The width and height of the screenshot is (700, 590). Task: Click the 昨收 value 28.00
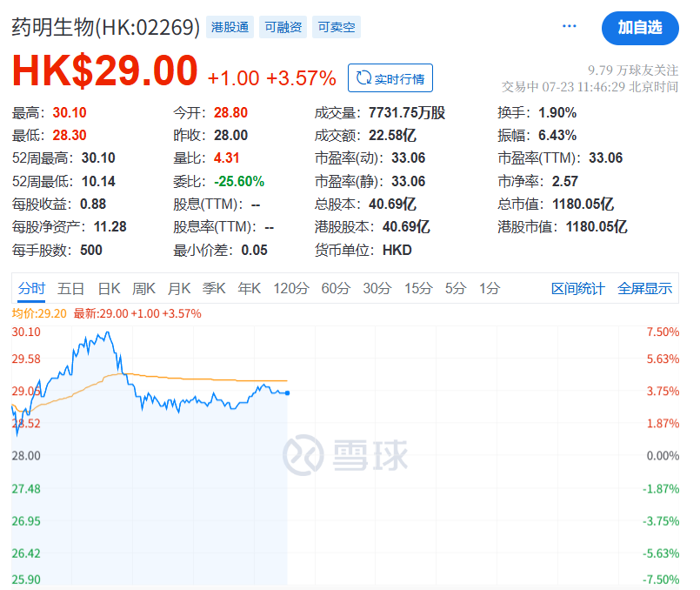[x=230, y=136]
